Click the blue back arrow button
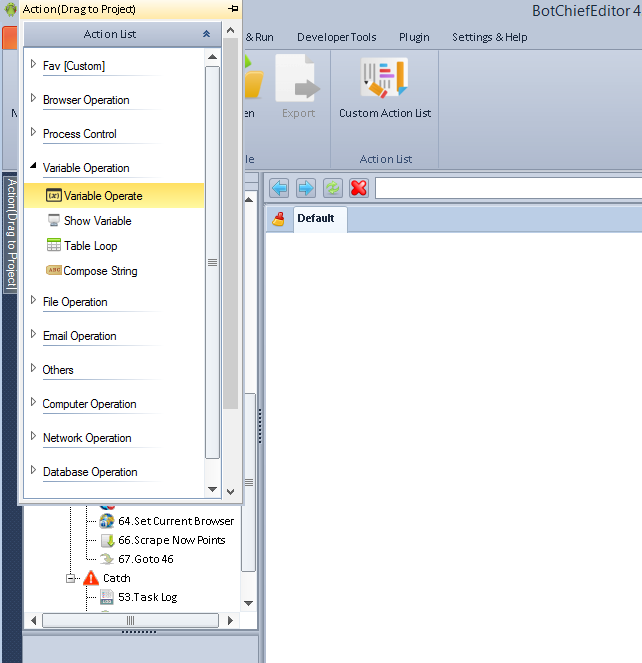Image resolution: width=642 pixels, height=663 pixels. pyautogui.click(x=279, y=188)
